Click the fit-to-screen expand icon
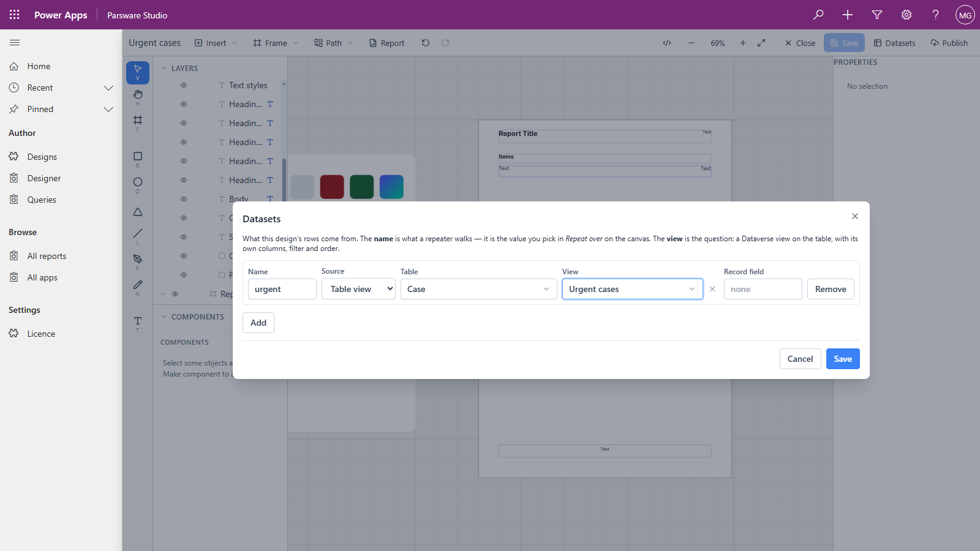The image size is (980, 551). (761, 43)
